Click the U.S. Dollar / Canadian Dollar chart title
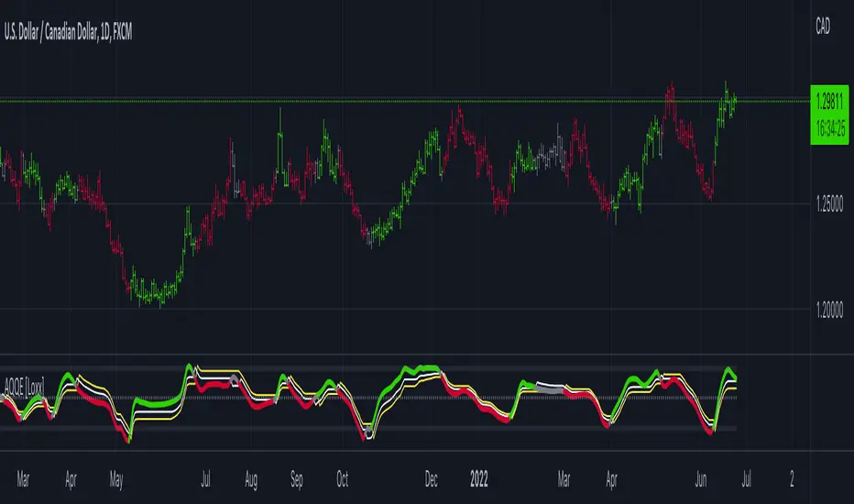The width and height of the screenshot is (854, 504). click(x=68, y=33)
